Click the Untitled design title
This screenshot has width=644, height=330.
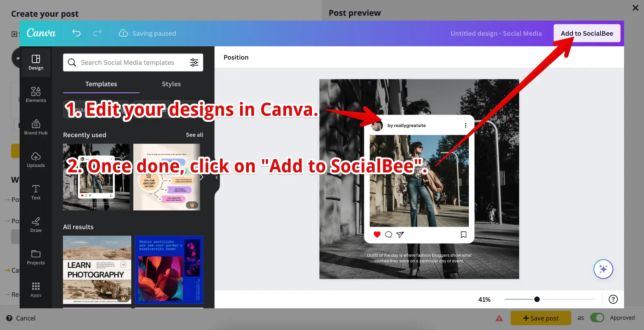tap(496, 33)
